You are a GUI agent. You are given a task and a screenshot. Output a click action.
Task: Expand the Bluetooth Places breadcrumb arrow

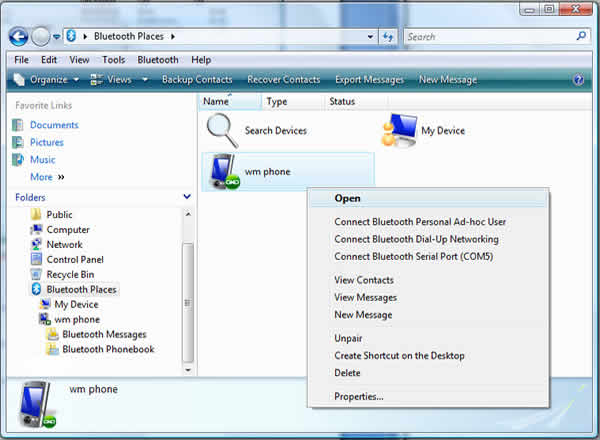(173, 37)
